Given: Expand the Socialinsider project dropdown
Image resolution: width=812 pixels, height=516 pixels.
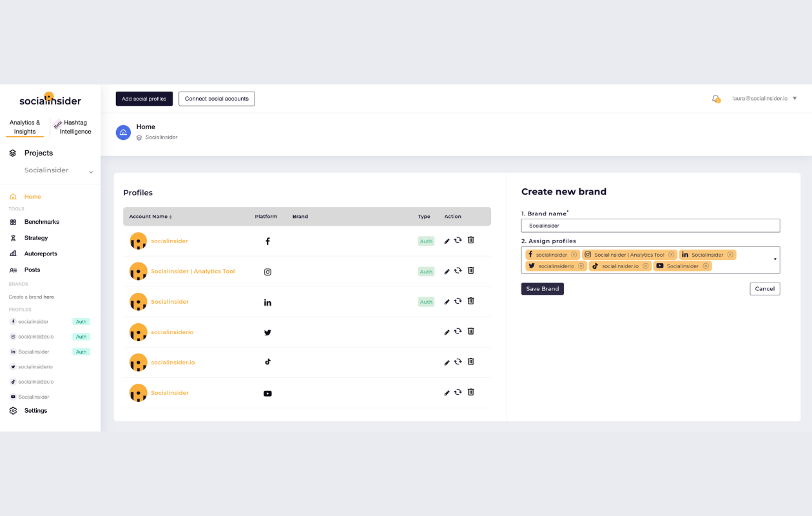Looking at the screenshot, I should point(91,172).
